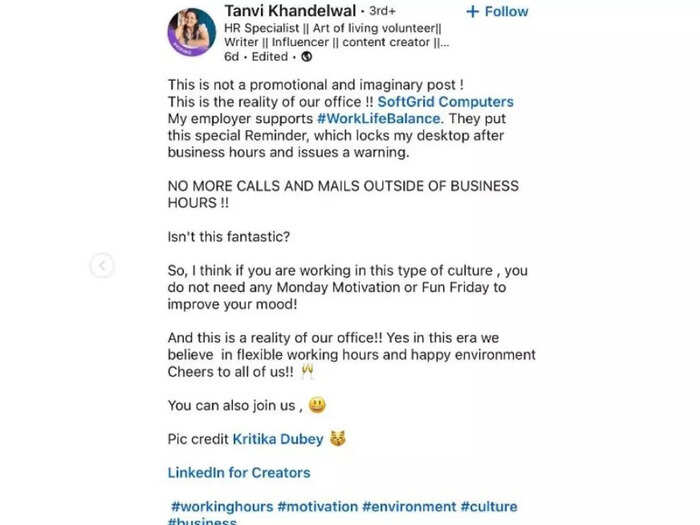Image resolution: width=700 pixels, height=525 pixels.
Task: Open Kritika Dubey's profile link
Action: pos(278,439)
